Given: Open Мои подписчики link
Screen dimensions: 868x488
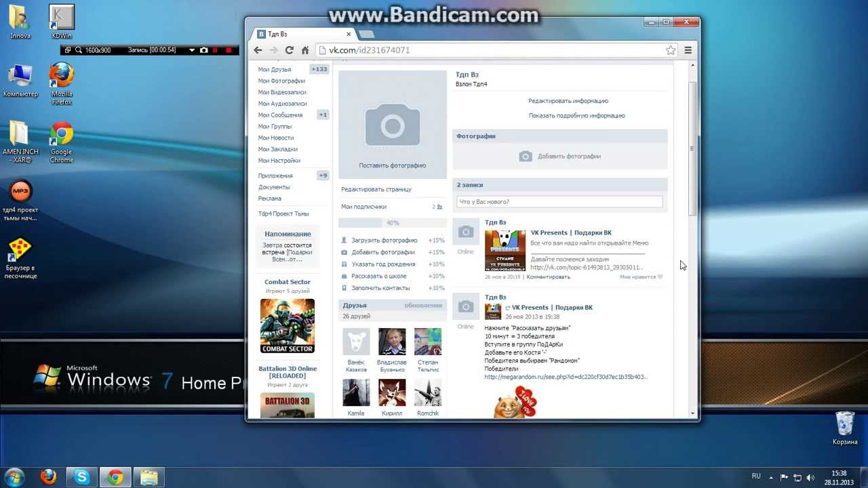Looking at the screenshot, I should point(364,207).
